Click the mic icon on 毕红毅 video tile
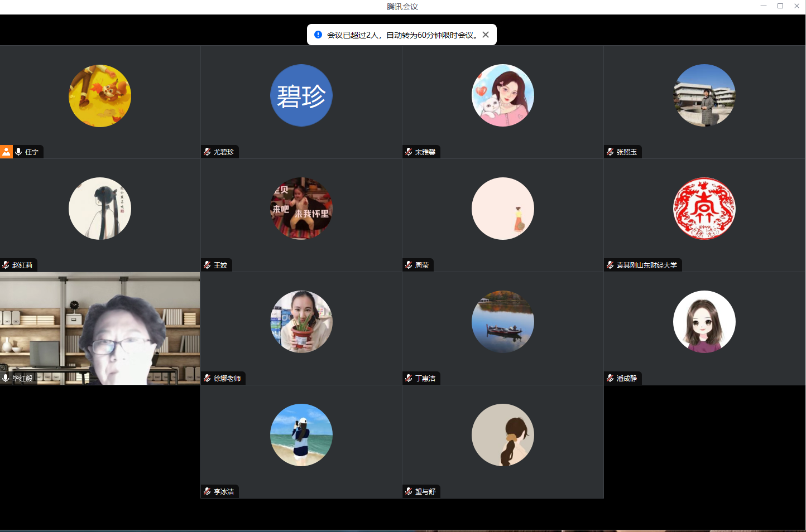Viewport: 806px width, 532px height. point(6,378)
